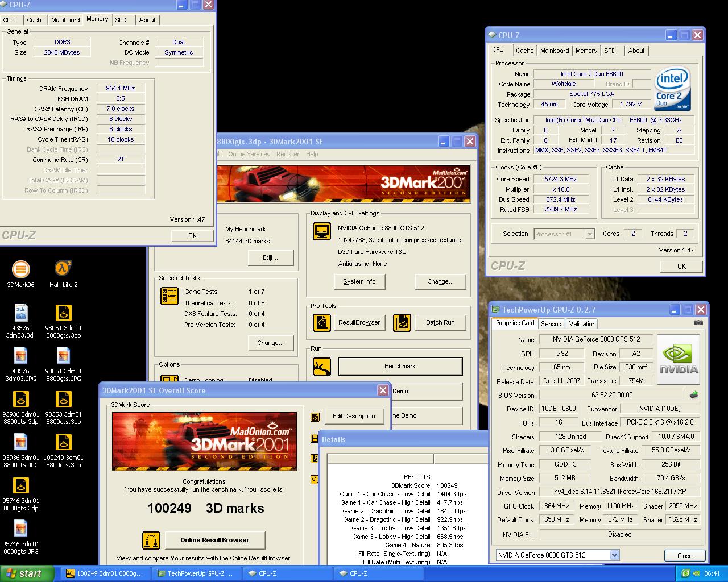Open Cache tab in right CPU-Z window
Screen dimensions: 728x582
click(524, 51)
